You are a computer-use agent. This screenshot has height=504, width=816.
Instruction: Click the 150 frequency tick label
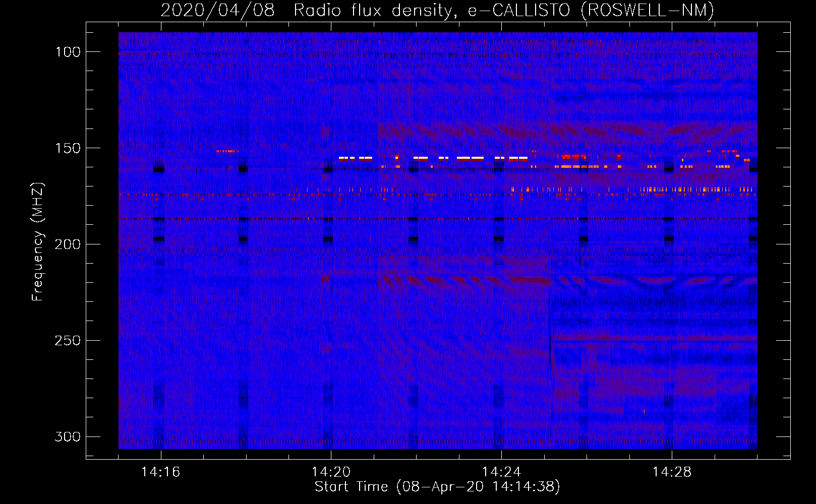coord(68,148)
